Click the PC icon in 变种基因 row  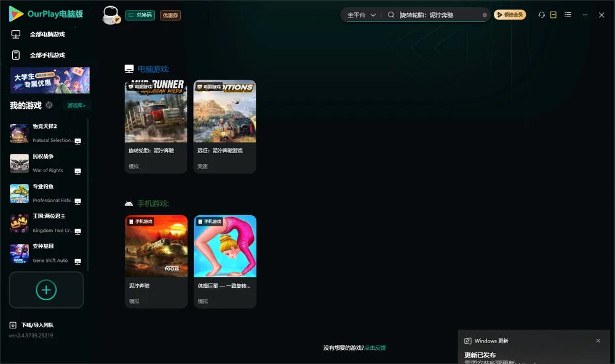[x=77, y=262]
